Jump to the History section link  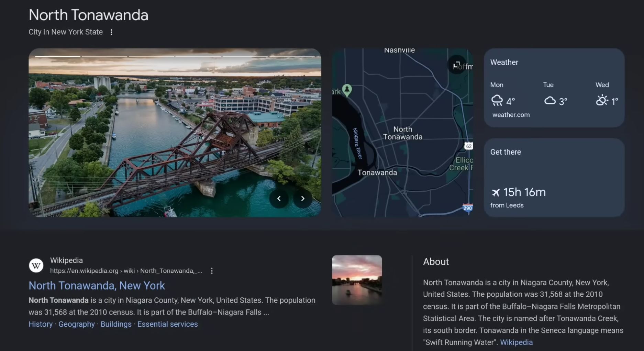41,324
